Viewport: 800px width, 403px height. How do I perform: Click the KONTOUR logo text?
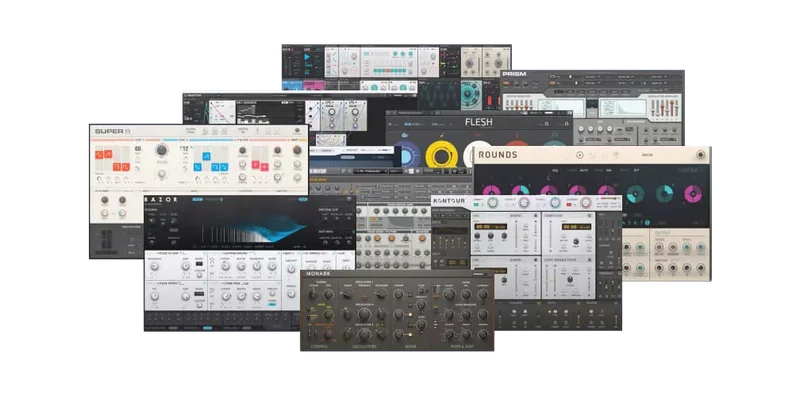[449, 202]
